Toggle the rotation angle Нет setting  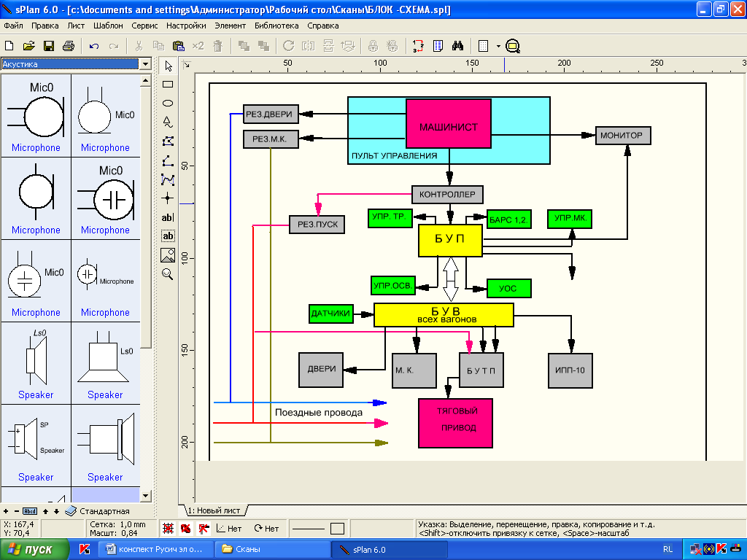266,528
